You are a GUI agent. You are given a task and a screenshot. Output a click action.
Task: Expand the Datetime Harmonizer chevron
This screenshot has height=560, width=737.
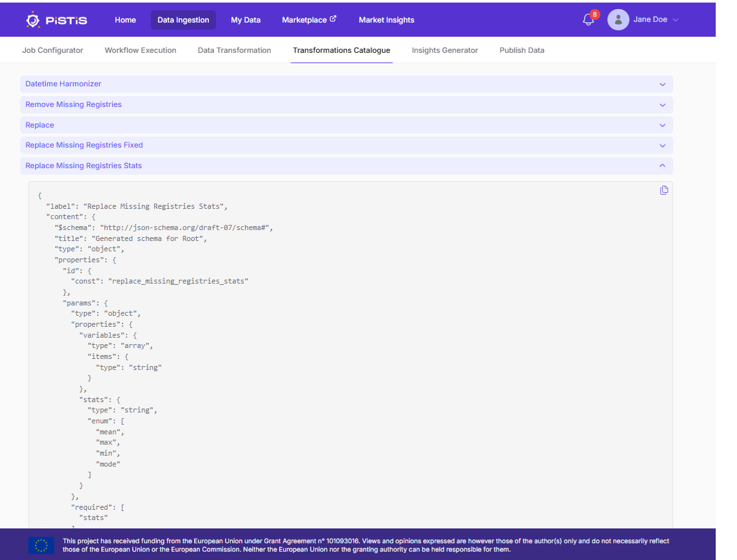[662, 84]
